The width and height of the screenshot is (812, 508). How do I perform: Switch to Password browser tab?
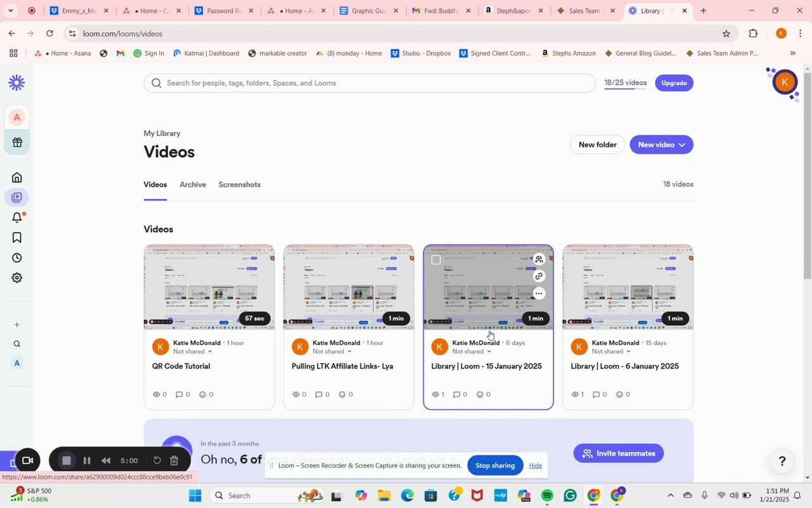(225, 11)
